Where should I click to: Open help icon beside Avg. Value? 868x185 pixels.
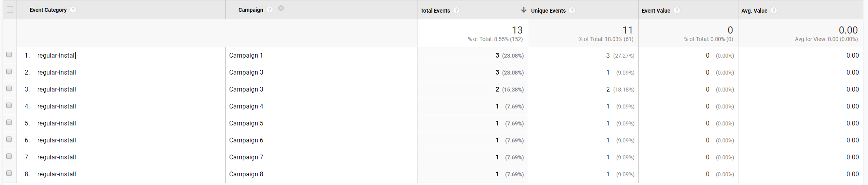[x=774, y=11]
